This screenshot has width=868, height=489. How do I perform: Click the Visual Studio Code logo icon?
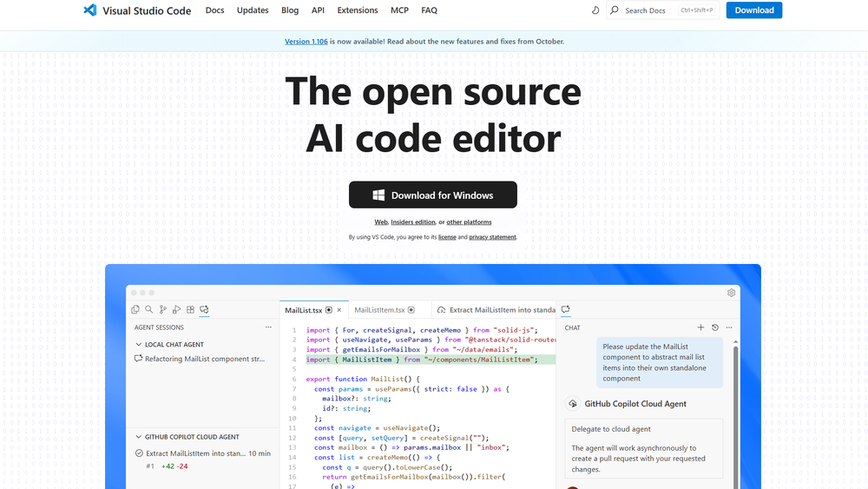pos(89,10)
